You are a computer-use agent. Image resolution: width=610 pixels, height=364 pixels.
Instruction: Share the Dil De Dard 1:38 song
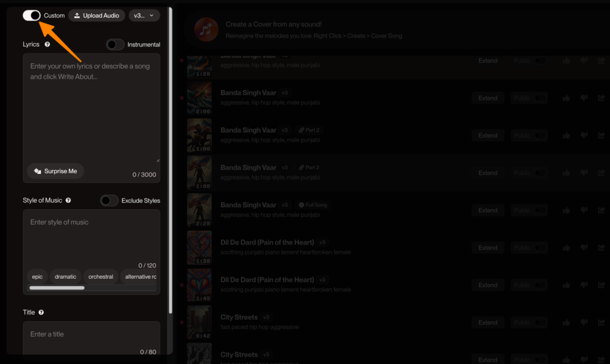click(601, 248)
